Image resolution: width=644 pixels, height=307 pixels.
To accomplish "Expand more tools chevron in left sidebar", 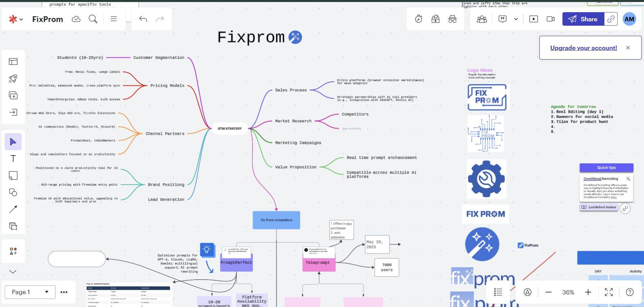I will pos(13,271).
